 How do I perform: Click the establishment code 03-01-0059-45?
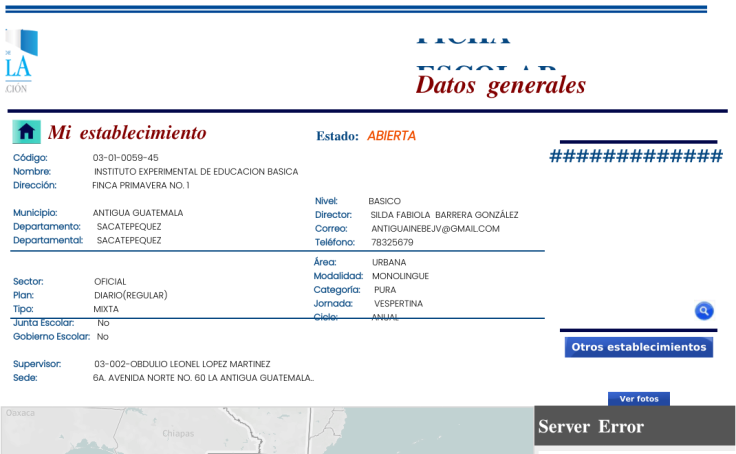point(125,158)
